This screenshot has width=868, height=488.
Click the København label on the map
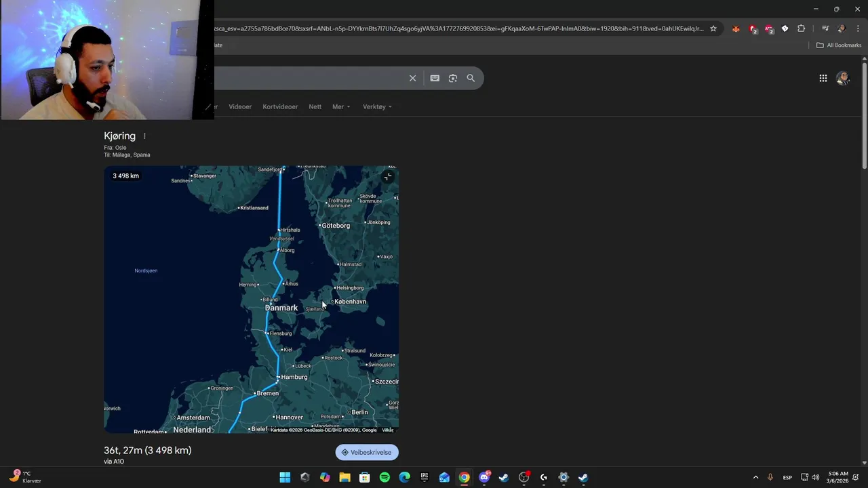(350, 302)
